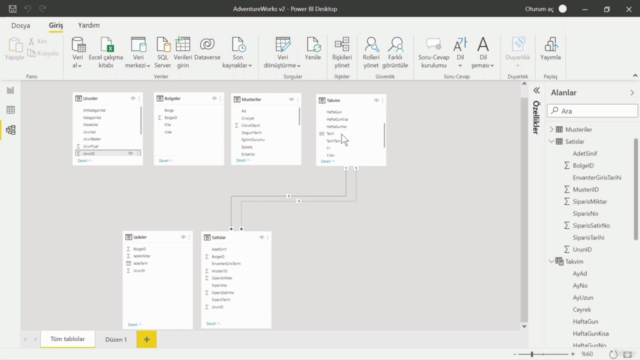Launch Veri dönüştürme query editor
640x360 pixels.
[x=282, y=52]
